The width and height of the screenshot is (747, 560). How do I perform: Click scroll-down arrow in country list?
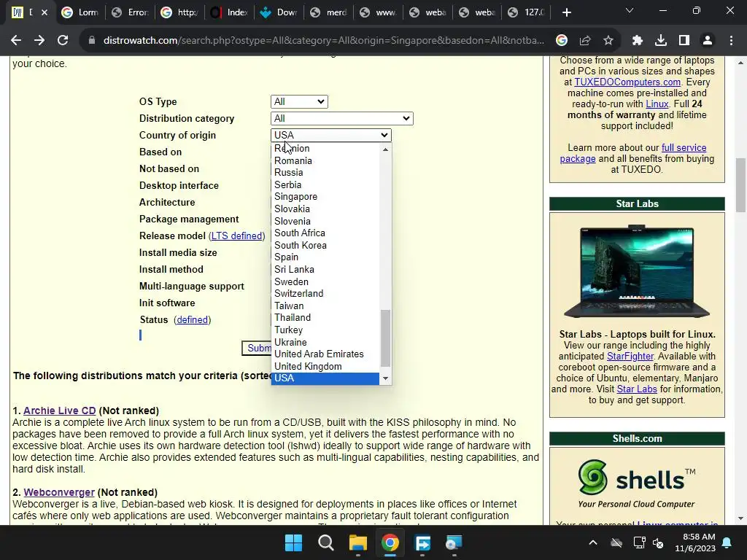385,378
